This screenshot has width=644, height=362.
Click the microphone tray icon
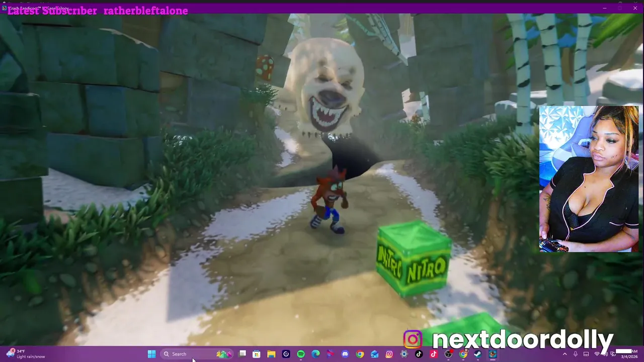point(576,354)
